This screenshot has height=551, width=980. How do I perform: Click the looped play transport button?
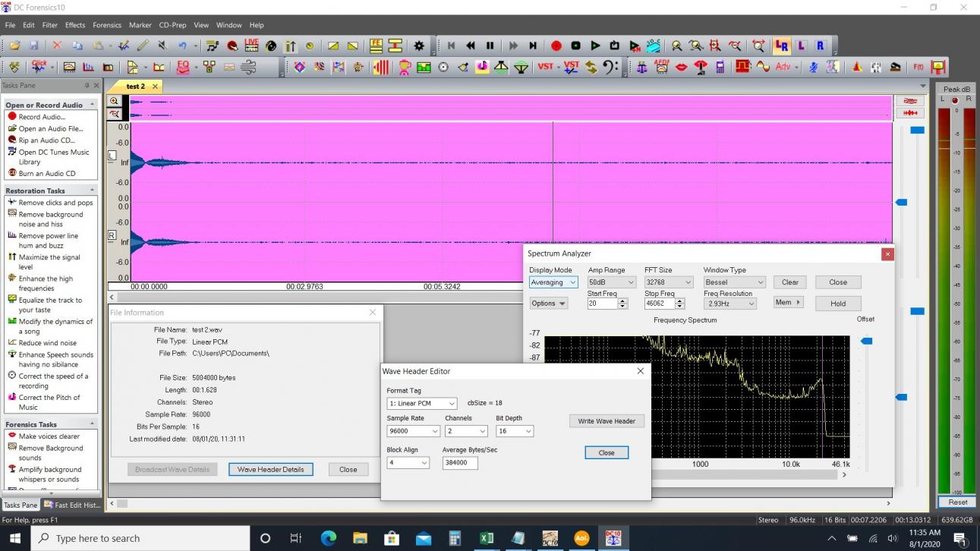click(615, 46)
